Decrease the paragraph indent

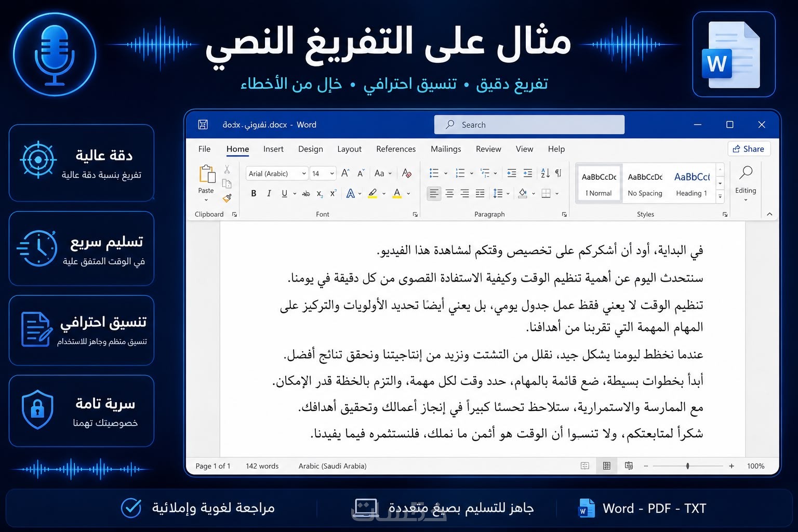[512, 173]
